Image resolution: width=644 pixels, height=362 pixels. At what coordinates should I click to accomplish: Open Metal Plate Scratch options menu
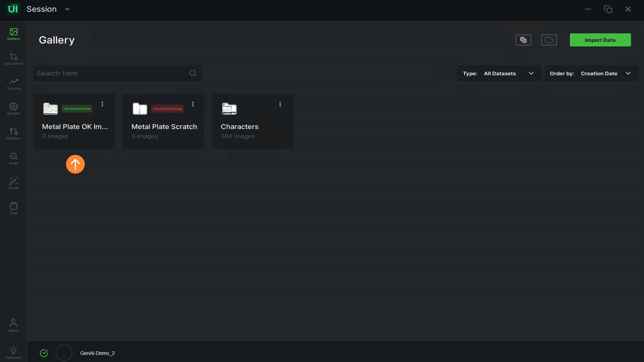(x=193, y=104)
